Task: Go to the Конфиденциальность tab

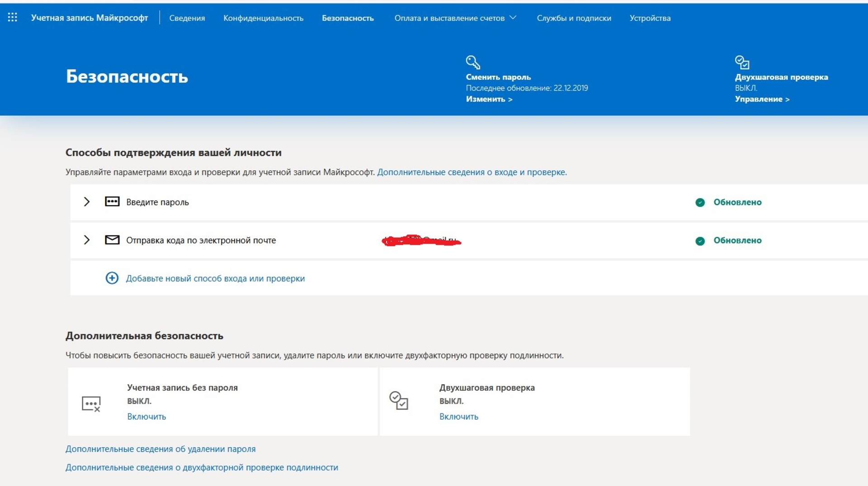Action: [264, 18]
